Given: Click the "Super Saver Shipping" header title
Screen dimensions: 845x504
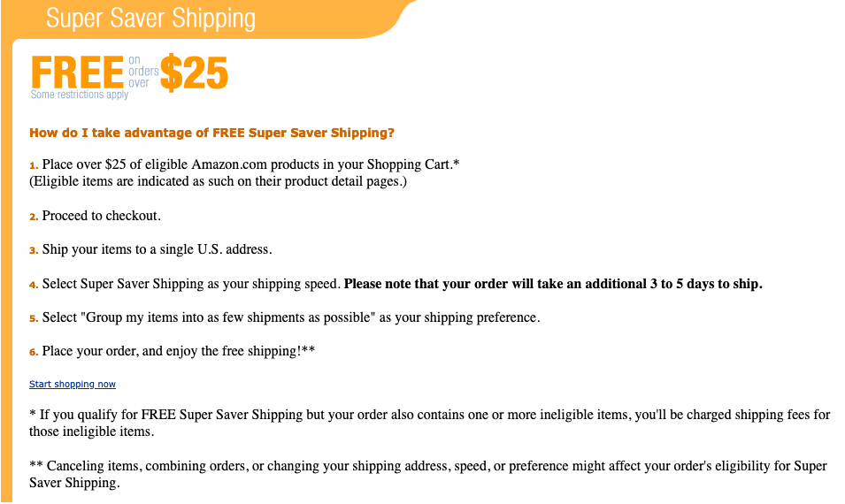Looking at the screenshot, I should point(150,19).
